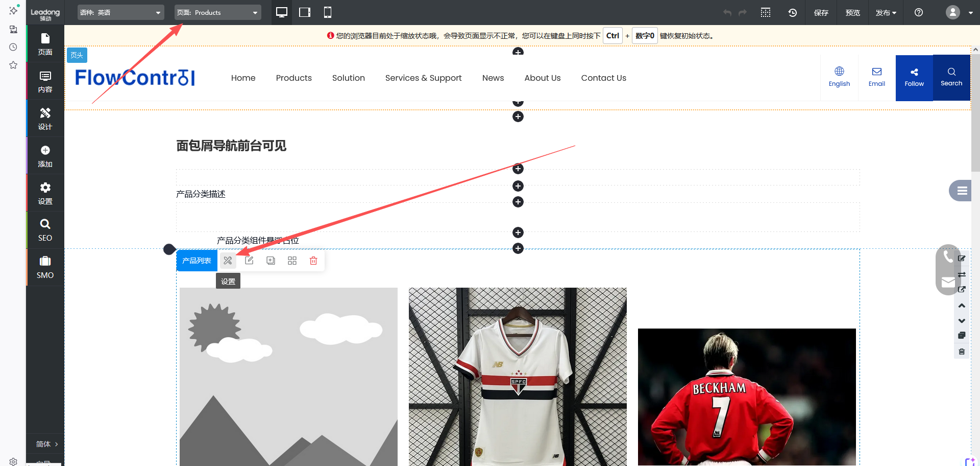
Task: Switch to tablet preview mode
Action: click(x=305, y=12)
